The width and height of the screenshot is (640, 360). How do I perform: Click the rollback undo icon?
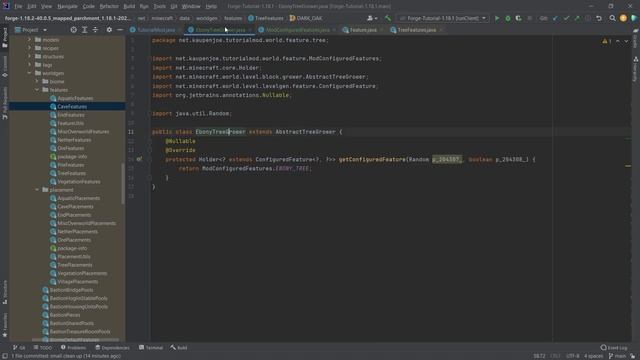[599, 18]
